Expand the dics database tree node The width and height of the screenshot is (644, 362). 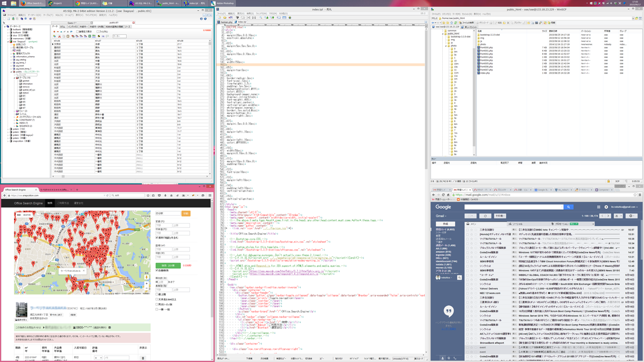click(x=9, y=35)
